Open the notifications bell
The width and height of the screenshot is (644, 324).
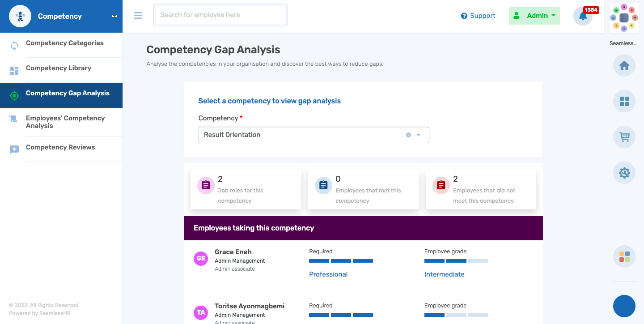click(583, 16)
